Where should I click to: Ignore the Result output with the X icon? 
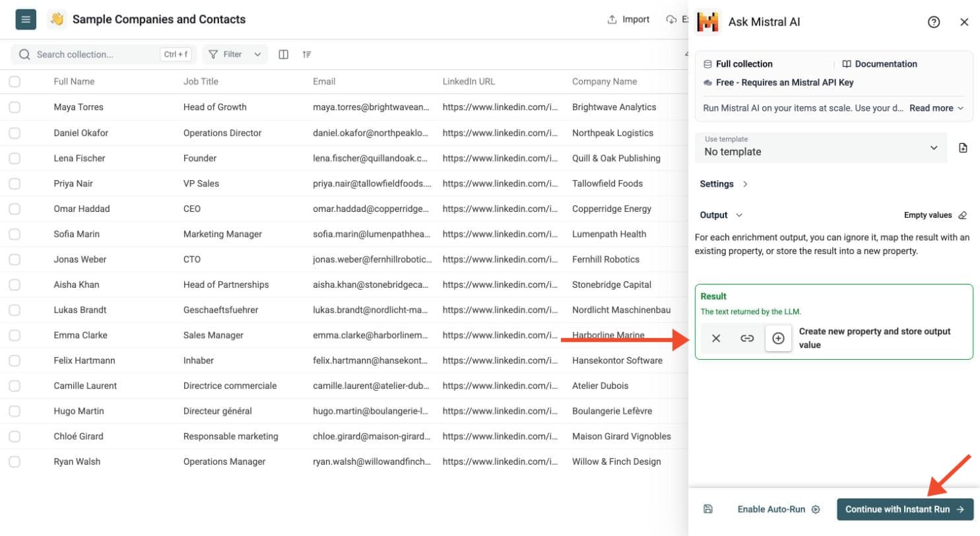(x=716, y=338)
